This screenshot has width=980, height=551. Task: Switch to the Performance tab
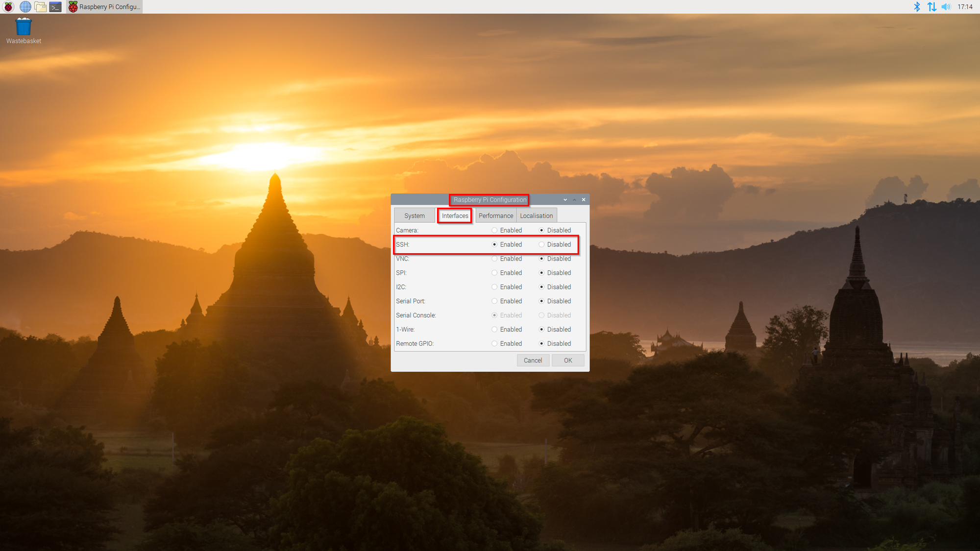[x=496, y=216]
